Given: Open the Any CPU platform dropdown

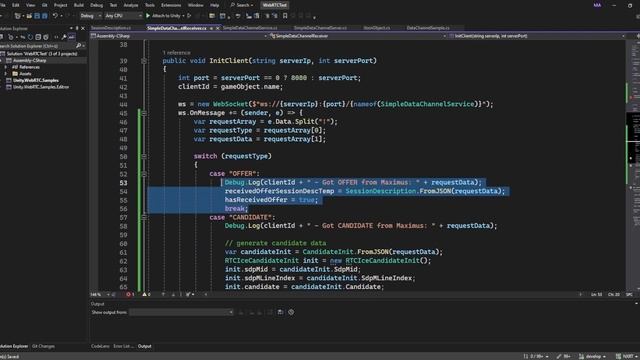Looking at the screenshot, I should (x=123, y=16).
